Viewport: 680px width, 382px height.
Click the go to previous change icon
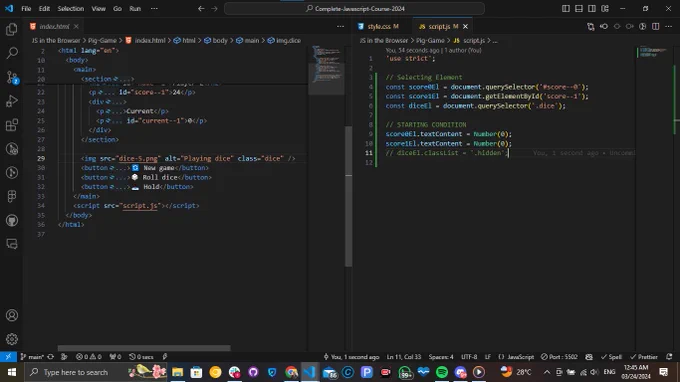(x=604, y=26)
